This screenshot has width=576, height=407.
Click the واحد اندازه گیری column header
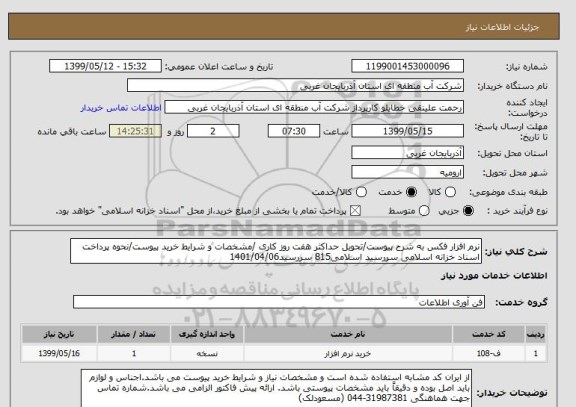[x=207, y=334]
